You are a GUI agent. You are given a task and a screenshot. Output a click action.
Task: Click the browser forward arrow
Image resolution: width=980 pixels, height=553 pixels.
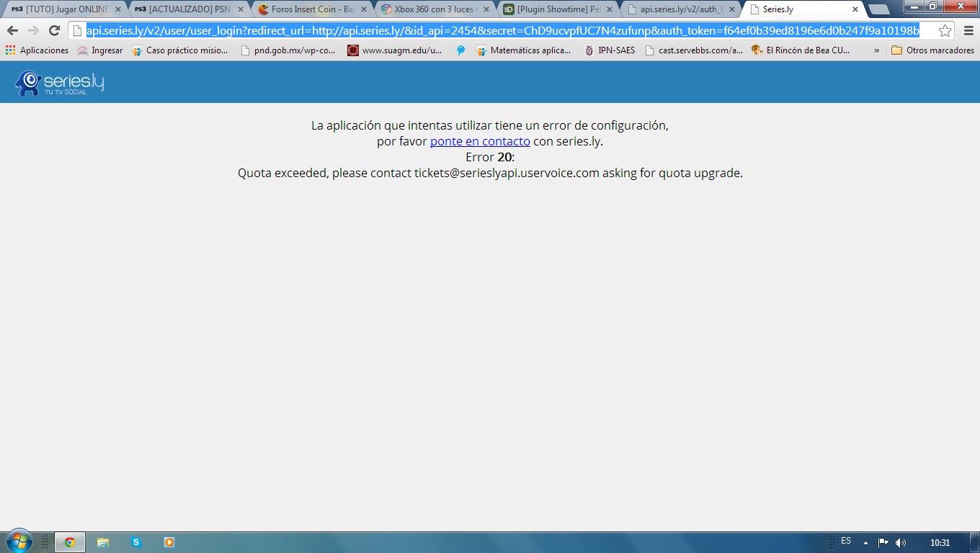coord(33,30)
